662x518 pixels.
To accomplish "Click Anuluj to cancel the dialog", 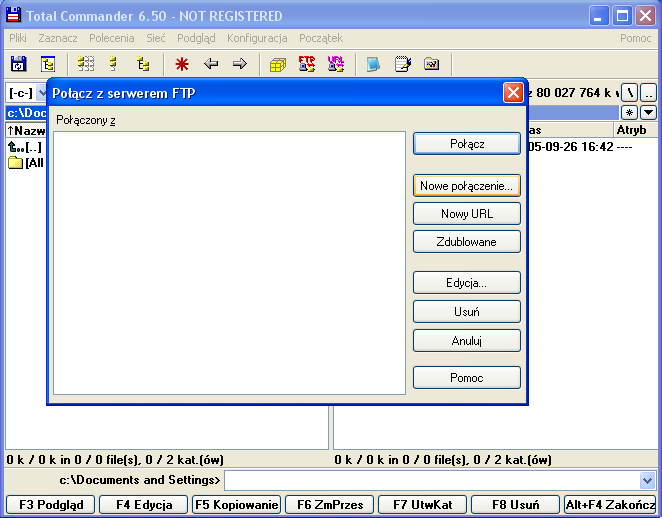I will click(467, 340).
